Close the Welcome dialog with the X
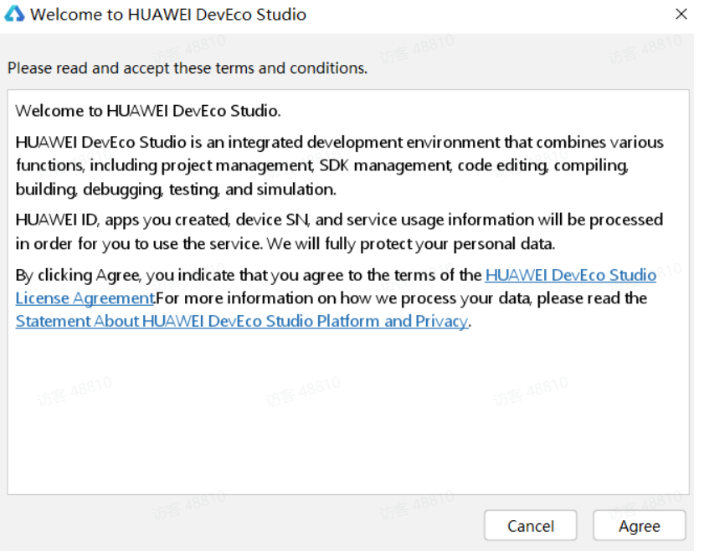The width and height of the screenshot is (701, 558). [x=681, y=15]
